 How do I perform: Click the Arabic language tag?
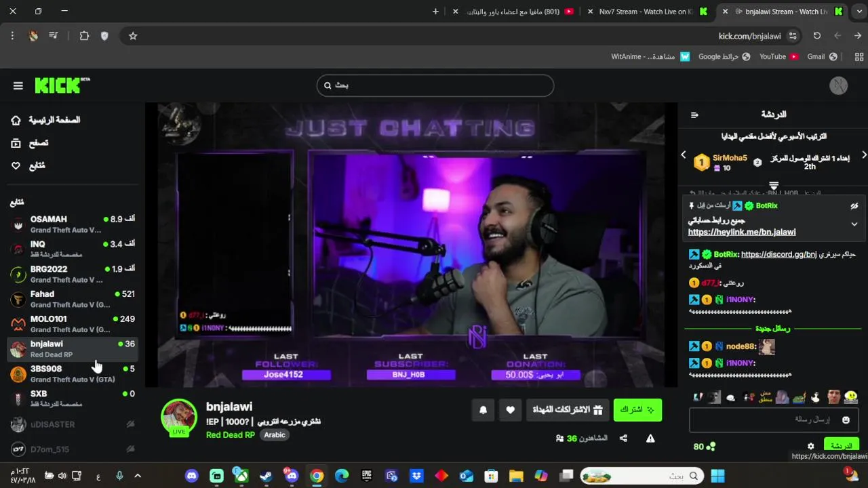coord(275,435)
